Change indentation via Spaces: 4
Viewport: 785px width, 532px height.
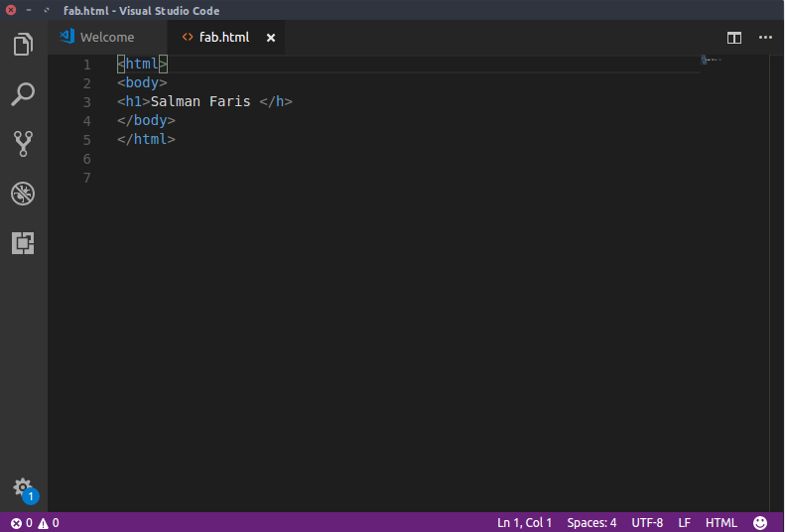[x=591, y=523]
